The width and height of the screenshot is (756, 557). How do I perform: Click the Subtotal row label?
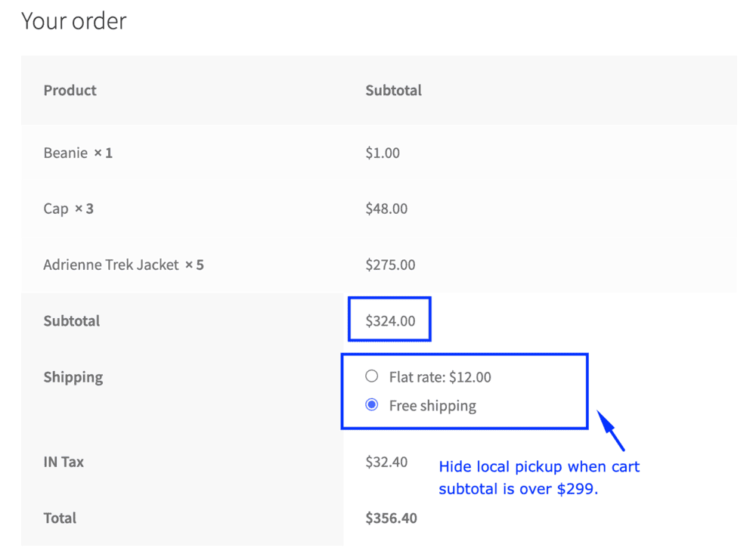click(x=71, y=320)
